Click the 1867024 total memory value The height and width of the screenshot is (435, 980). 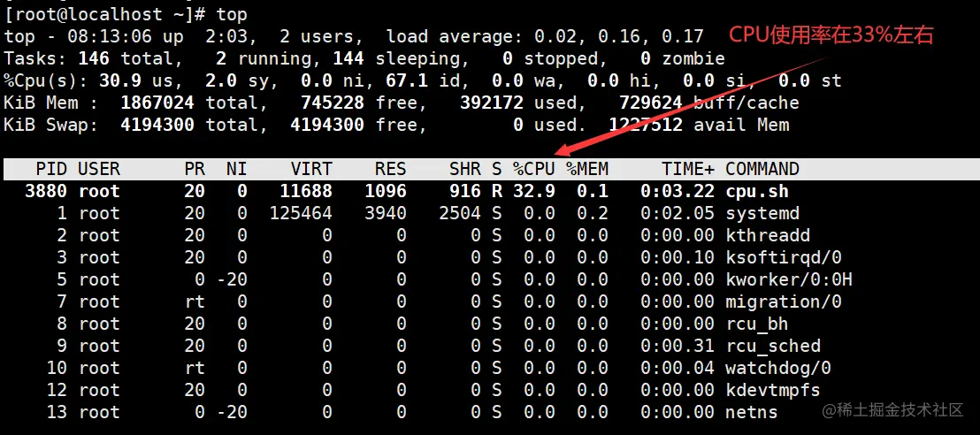point(157,103)
